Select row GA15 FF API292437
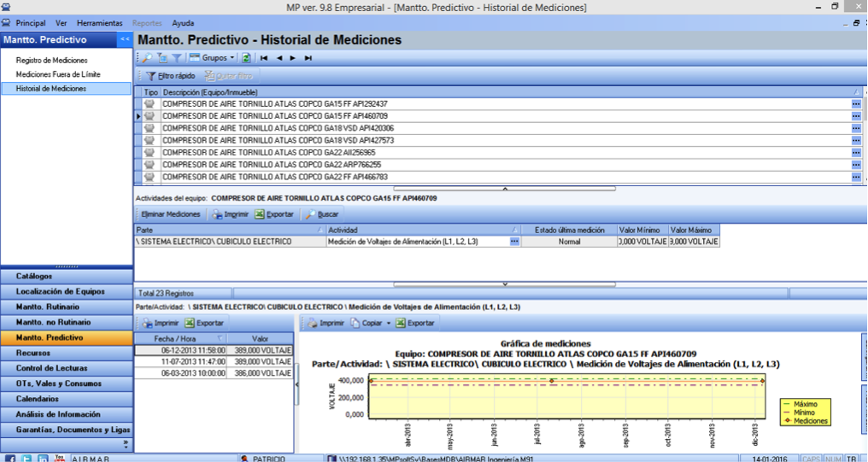Viewport: 868px width, 462px height. click(498, 104)
